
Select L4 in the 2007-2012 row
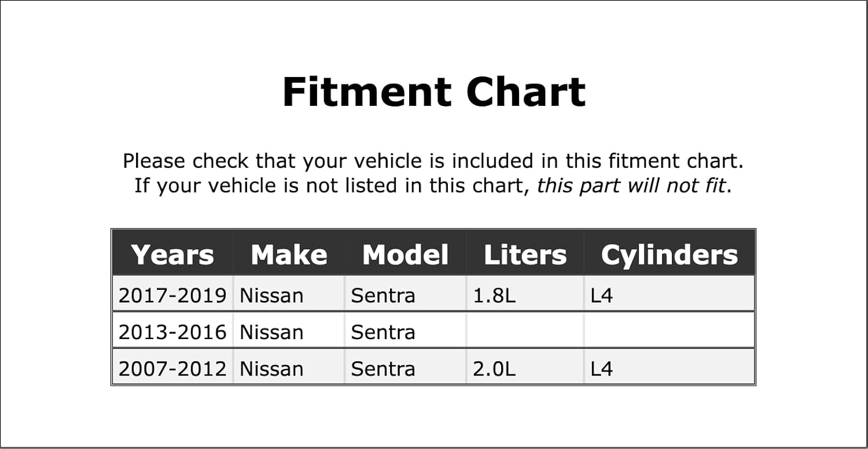(x=601, y=369)
